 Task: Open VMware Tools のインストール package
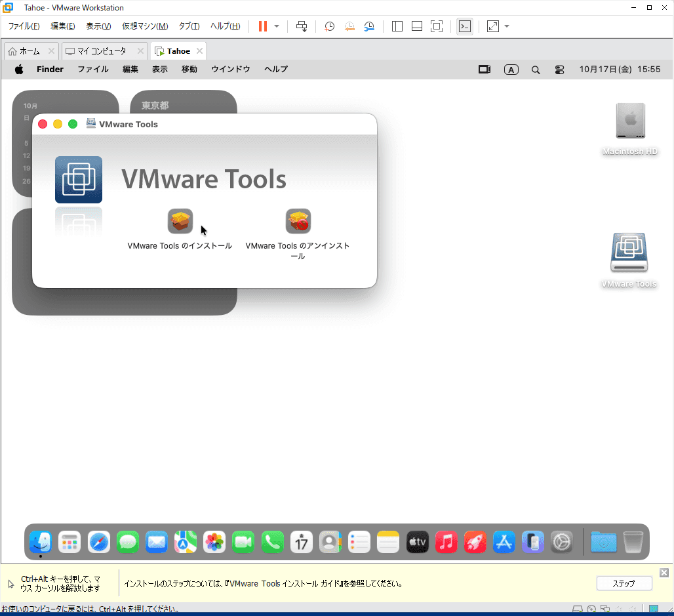point(180,222)
